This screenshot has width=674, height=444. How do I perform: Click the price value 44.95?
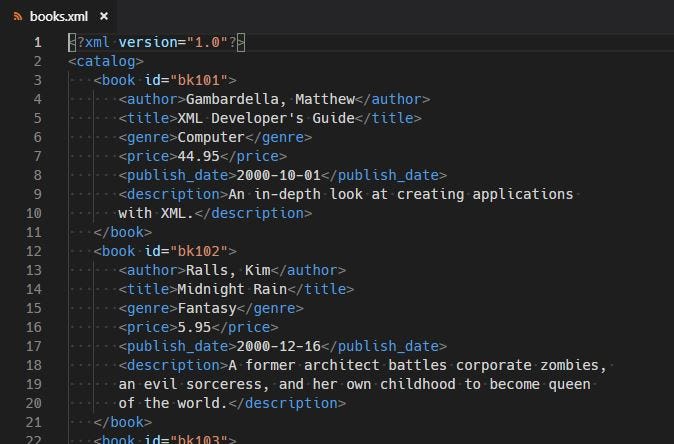[199, 156]
